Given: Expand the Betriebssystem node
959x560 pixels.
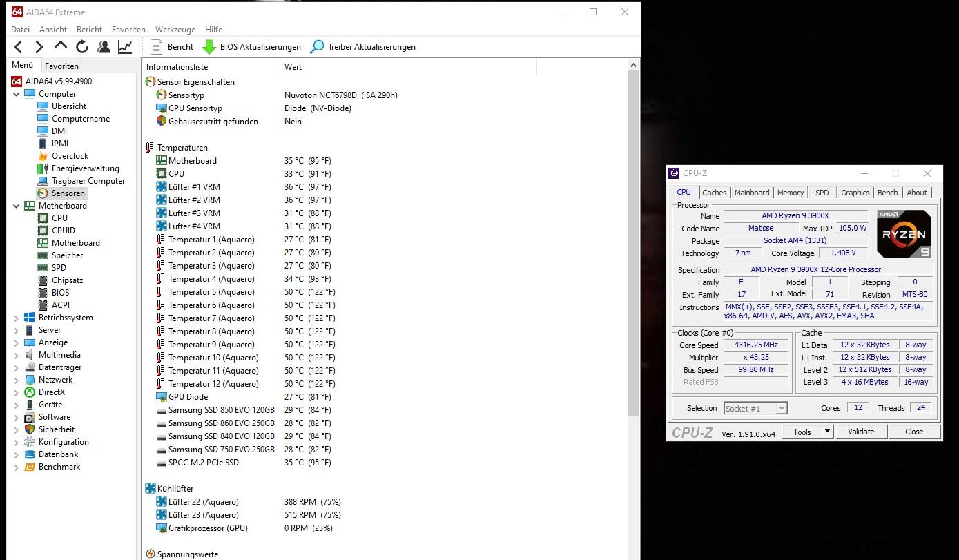Looking at the screenshot, I should (x=17, y=318).
